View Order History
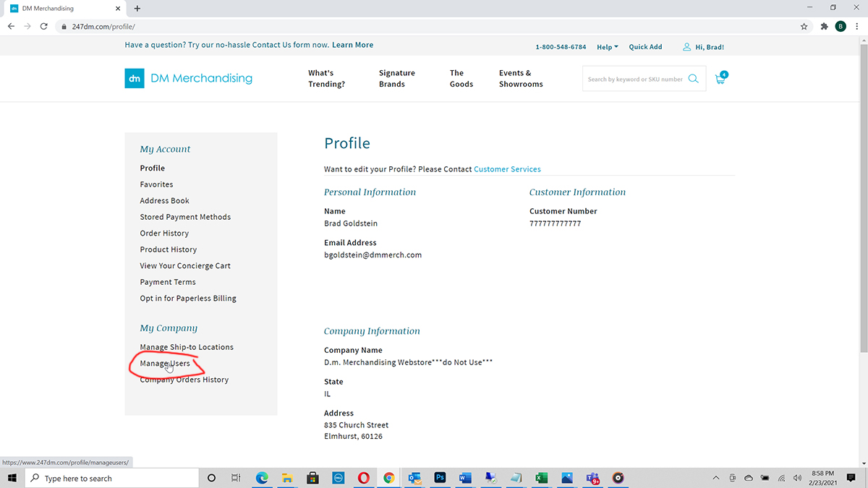Image resolution: width=868 pixels, height=488 pixels. [x=164, y=234]
